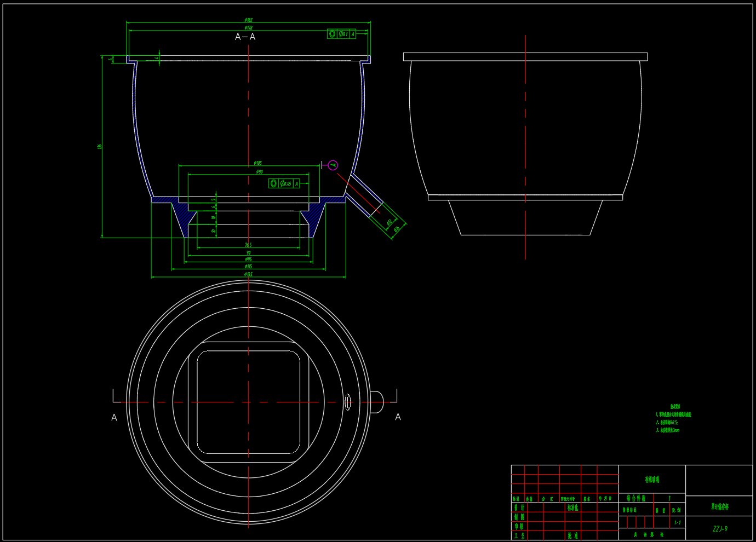Image resolution: width=756 pixels, height=542 pixels.
Task: Click the spout stub on plan view right edge
Action: point(377,402)
